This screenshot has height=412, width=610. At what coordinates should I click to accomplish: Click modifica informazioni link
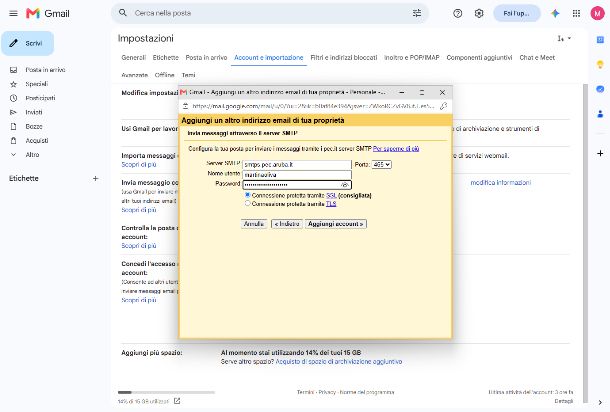[501, 182]
